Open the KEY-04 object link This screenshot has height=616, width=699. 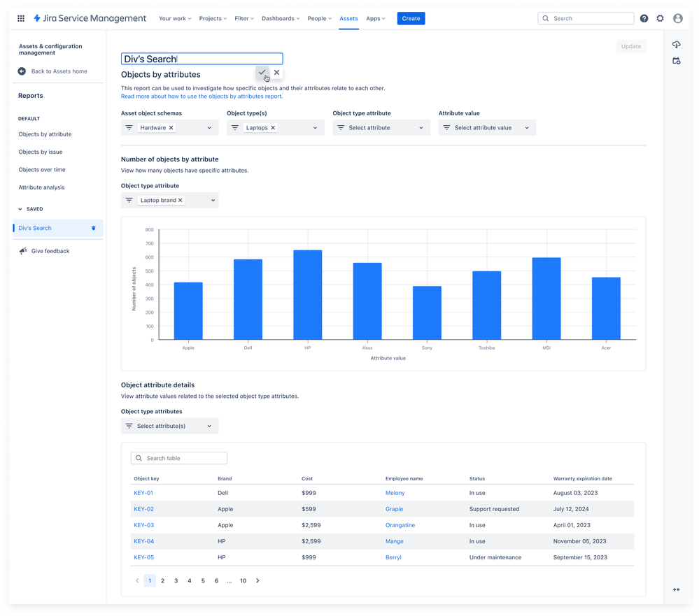point(144,541)
